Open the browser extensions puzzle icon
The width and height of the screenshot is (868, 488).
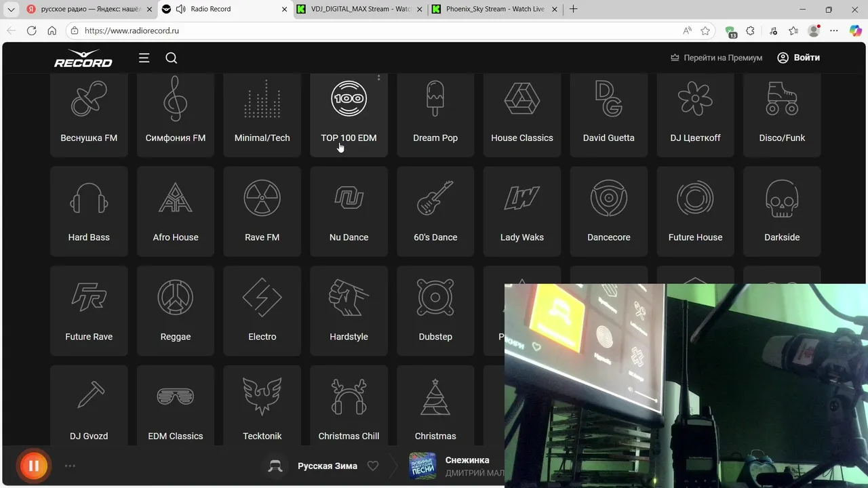click(750, 30)
